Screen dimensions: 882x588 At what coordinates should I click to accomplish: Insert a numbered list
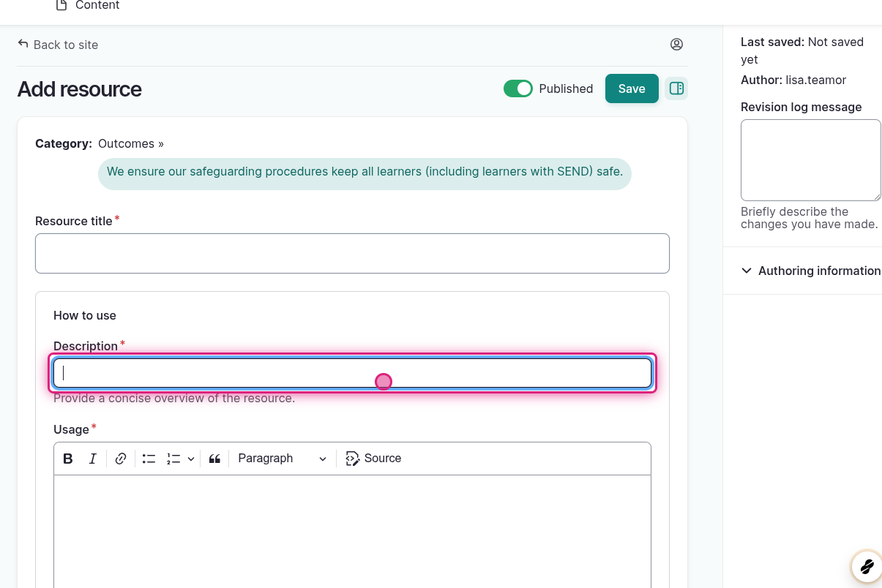point(173,459)
